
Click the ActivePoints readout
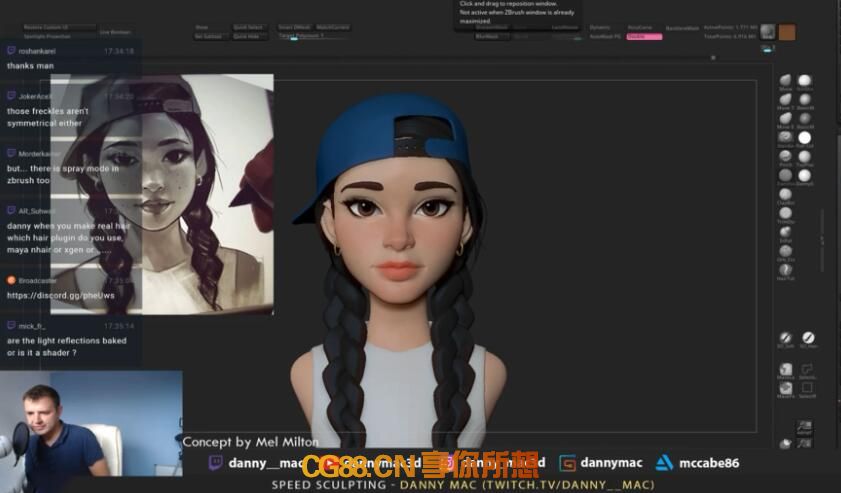730,27
